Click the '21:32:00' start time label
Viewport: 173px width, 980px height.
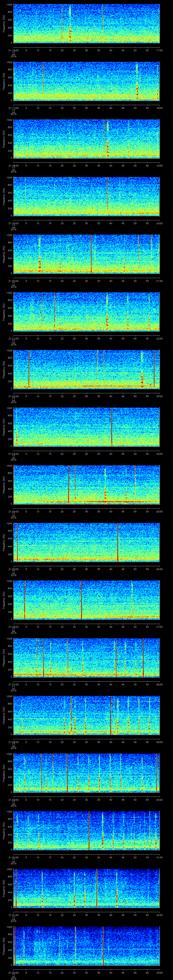pyautogui.click(x=14, y=972)
